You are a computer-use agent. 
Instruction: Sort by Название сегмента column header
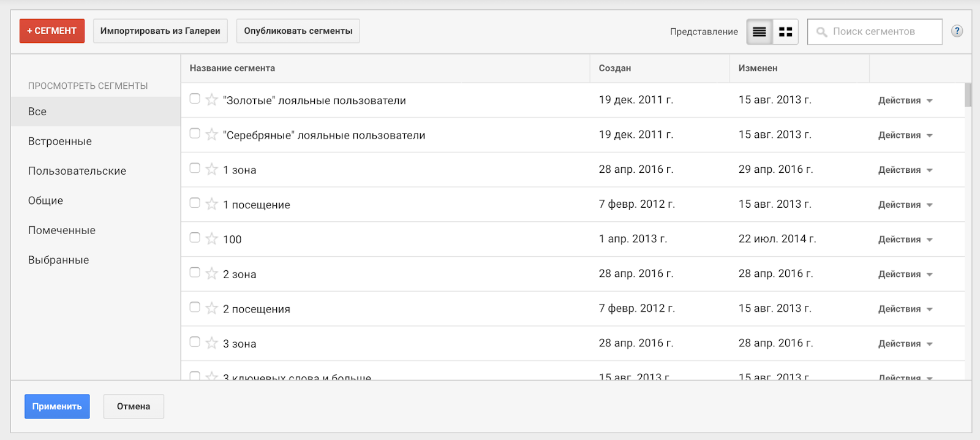[232, 68]
